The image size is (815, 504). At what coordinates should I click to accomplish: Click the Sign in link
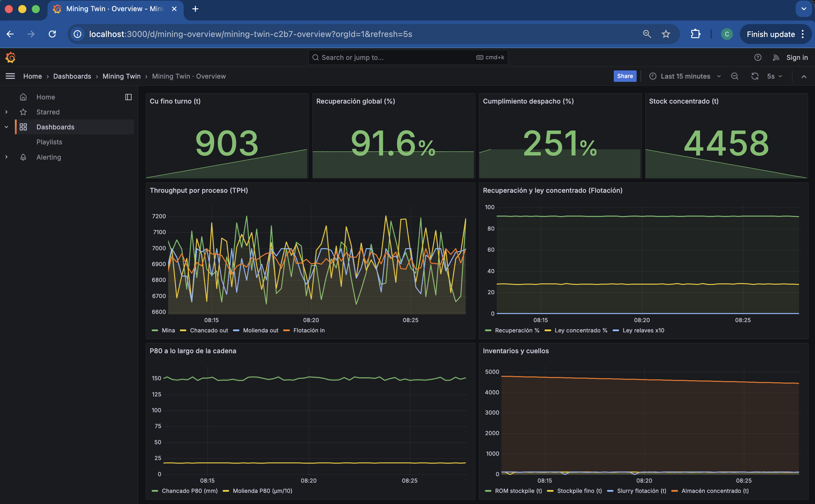(x=797, y=57)
